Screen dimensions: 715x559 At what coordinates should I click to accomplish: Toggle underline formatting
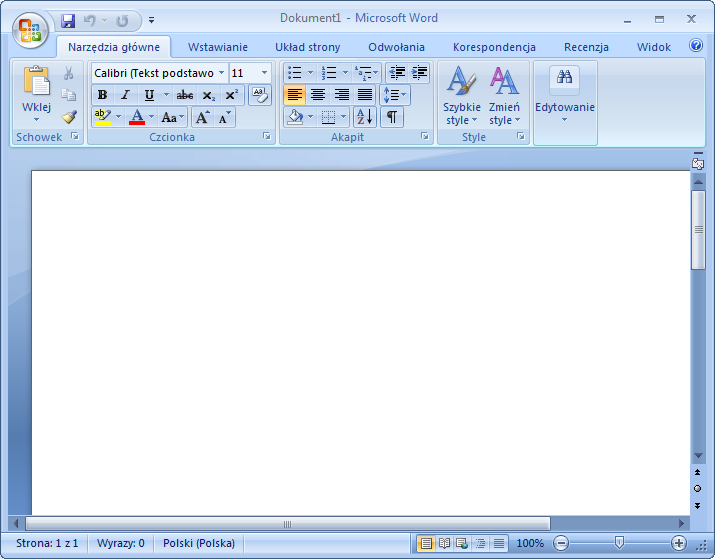[149, 95]
